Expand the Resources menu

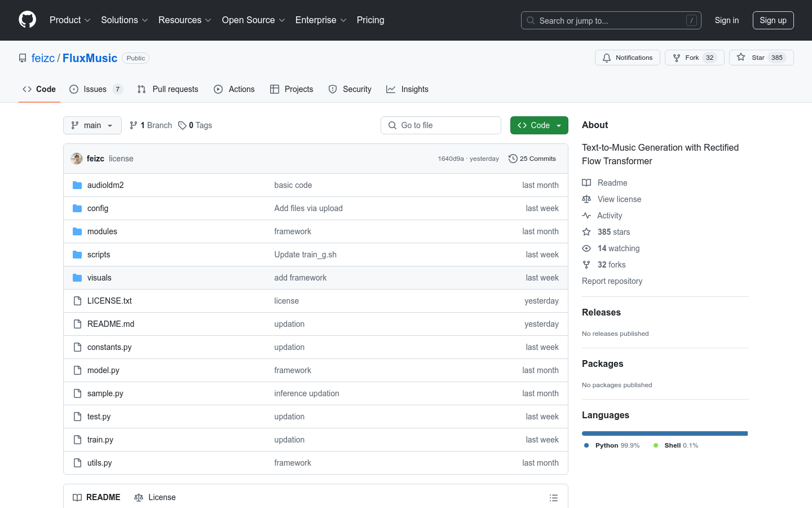[185, 20]
